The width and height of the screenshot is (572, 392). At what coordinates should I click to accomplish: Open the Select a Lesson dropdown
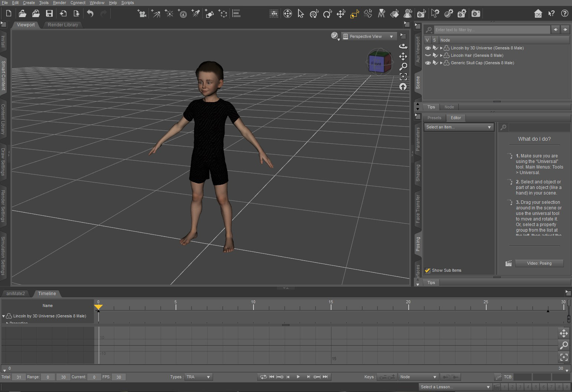455,387
